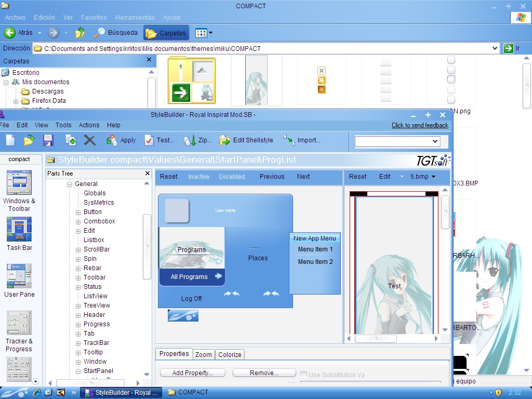Select the Escritorio item in Carpetas tree

coord(26,73)
